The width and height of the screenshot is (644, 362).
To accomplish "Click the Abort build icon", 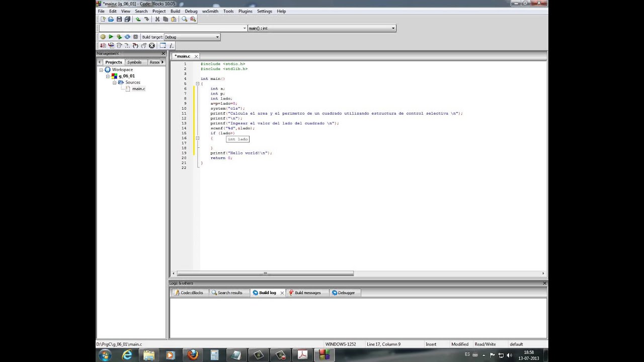I will coord(135,37).
